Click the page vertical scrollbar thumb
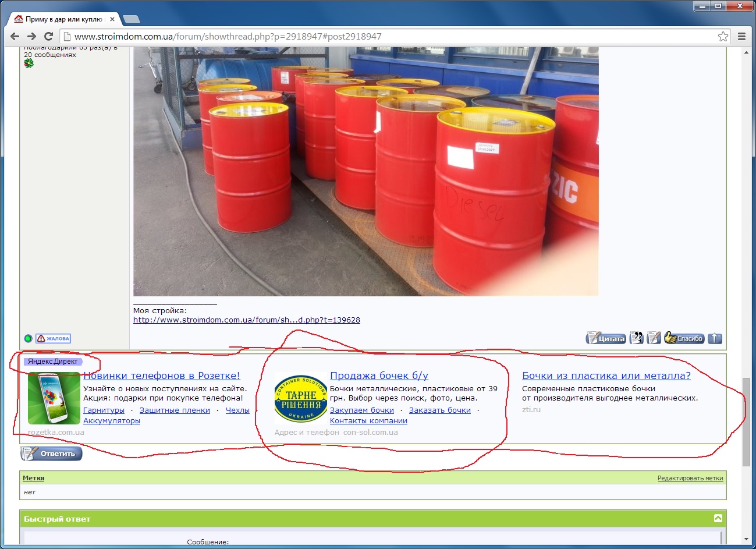Viewport: 756px width, 549px height. [747, 422]
